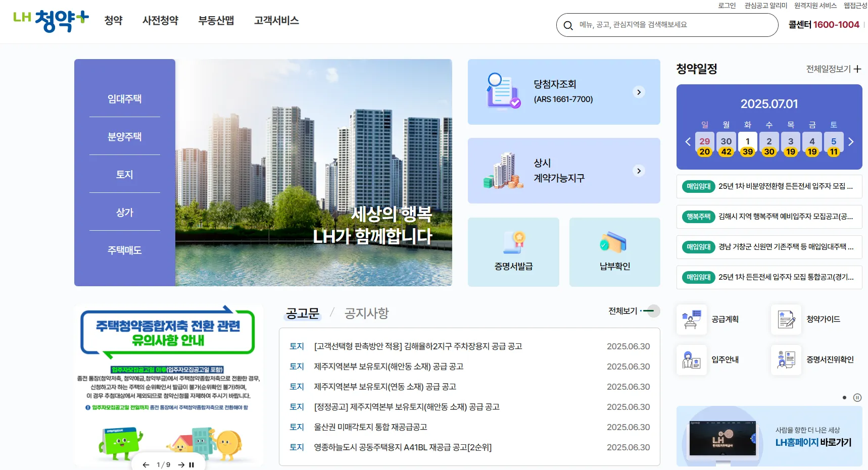Open 경남 거창군 신원면 매입임대 notice

tap(769, 247)
